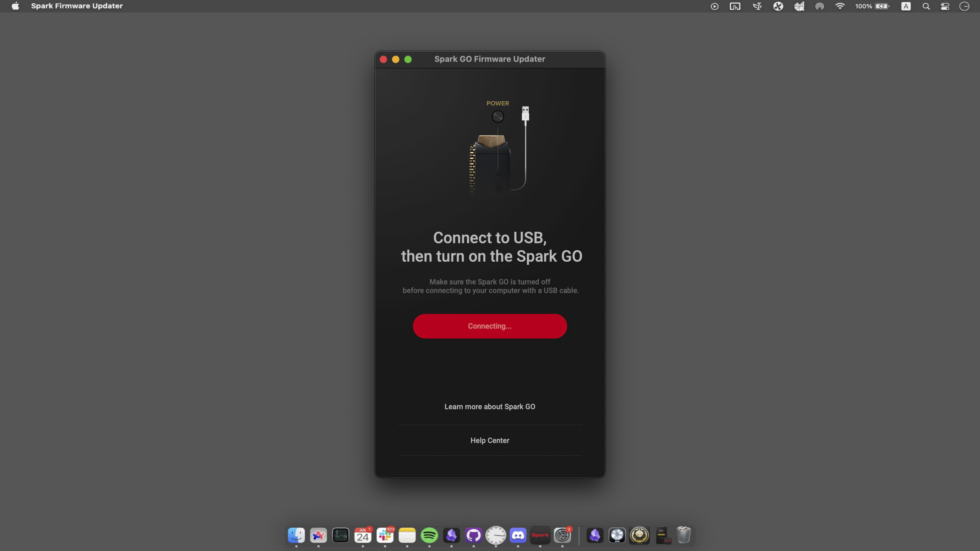Open Activity Monitor from the Dock

pyautogui.click(x=341, y=535)
